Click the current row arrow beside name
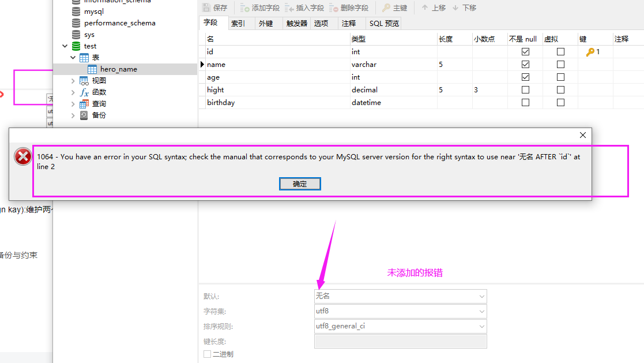Screen dimensions: 644x363 202,65
